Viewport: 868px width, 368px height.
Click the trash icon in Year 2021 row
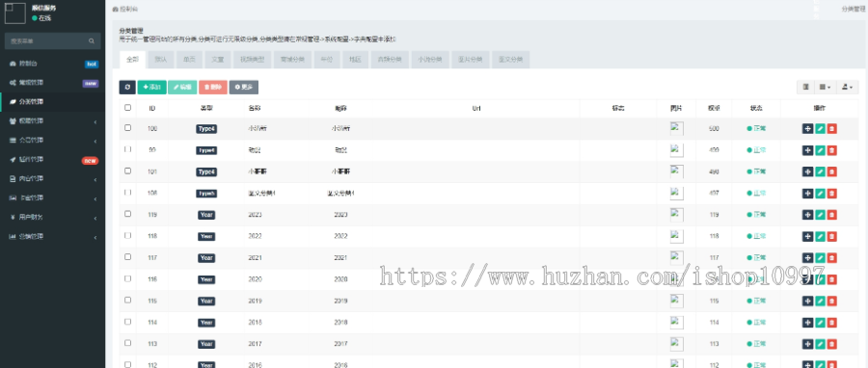click(x=831, y=258)
